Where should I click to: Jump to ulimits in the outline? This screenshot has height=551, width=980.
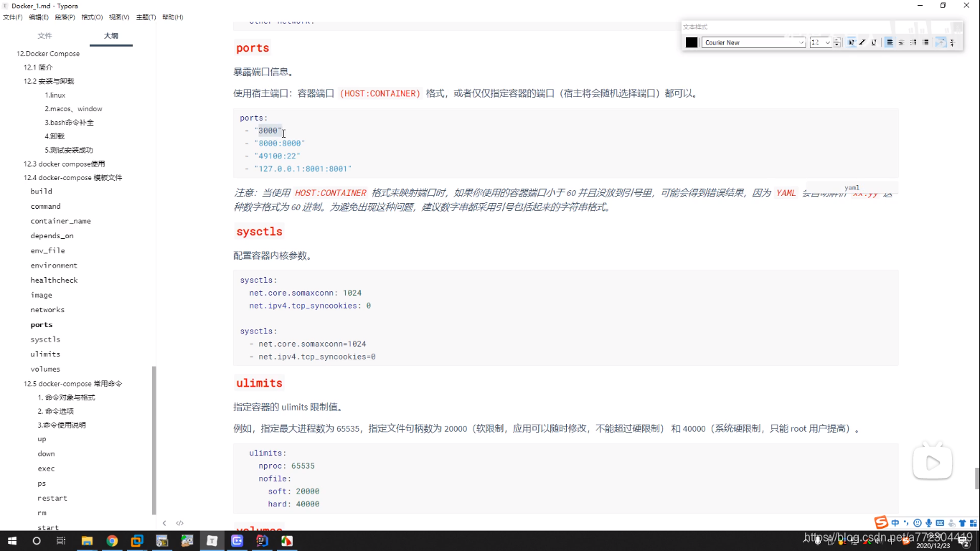(45, 354)
